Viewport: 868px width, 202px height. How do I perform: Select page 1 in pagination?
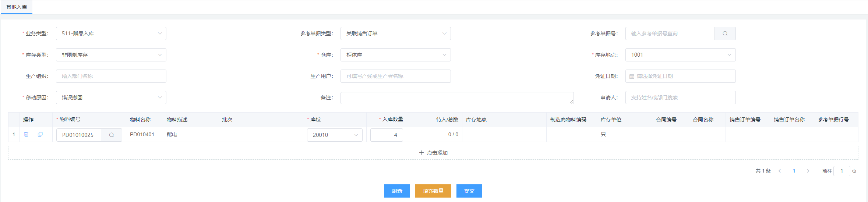(x=794, y=171)
